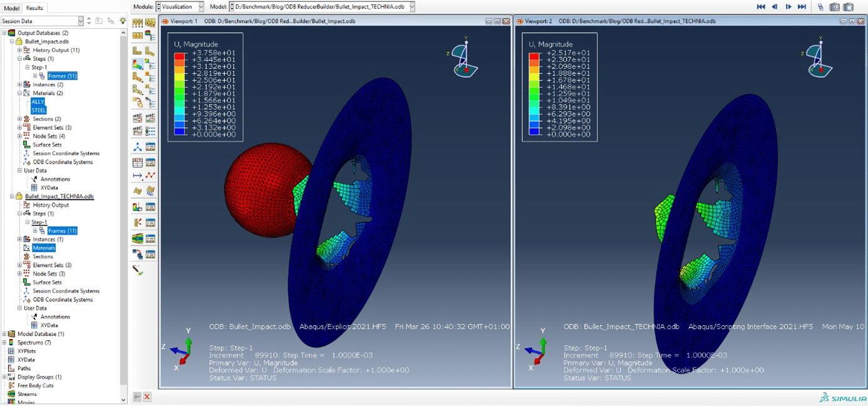The image size is (868, 406).
Task: Open the query probe tool at toolbox bottom
Action: tap(137, 271)
